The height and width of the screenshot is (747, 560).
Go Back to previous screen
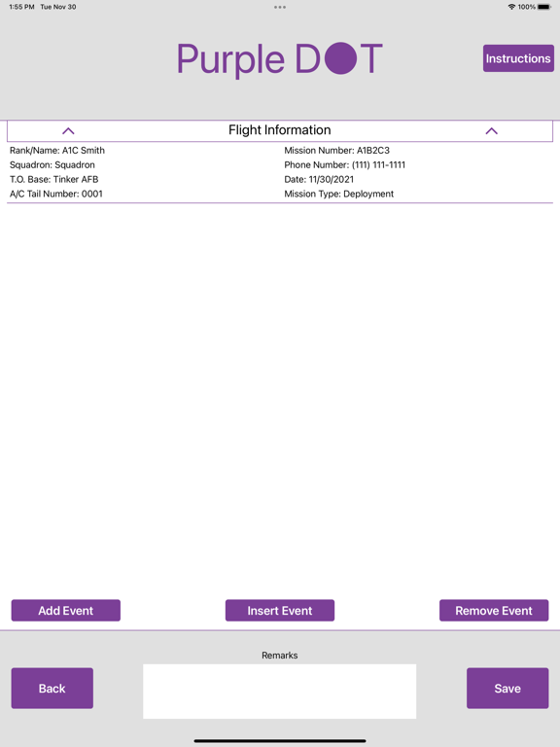52,688
